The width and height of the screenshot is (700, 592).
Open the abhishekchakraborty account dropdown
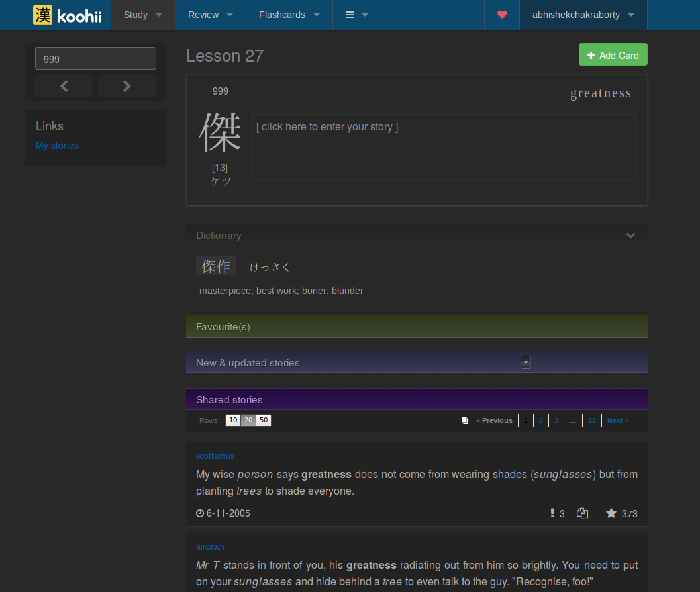click(x=583, y=15)
